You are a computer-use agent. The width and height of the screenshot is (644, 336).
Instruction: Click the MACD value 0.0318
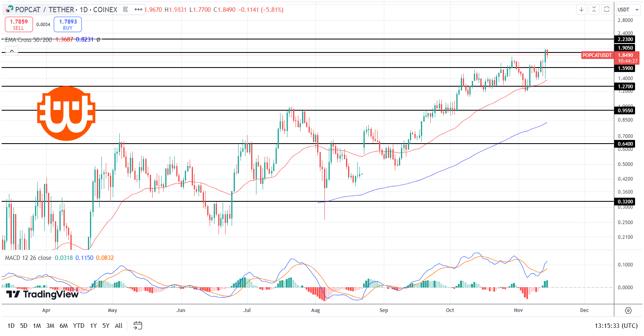click(x=64, y=258)
